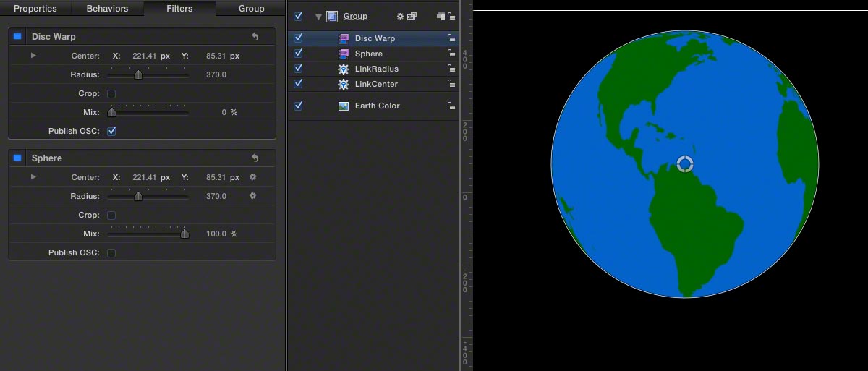Reset the Disc Warp filter parameters
This screenshot has height=371, width=868.
(255, 36)
